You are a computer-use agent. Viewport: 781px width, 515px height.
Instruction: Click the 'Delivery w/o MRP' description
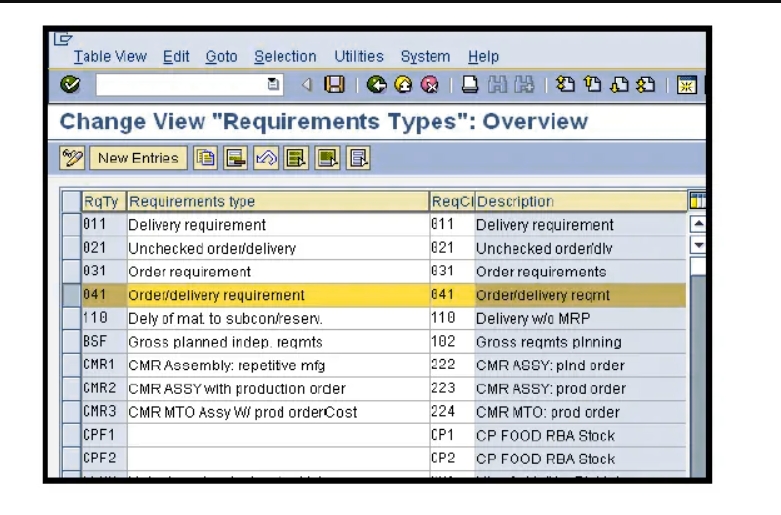(533, 318)
